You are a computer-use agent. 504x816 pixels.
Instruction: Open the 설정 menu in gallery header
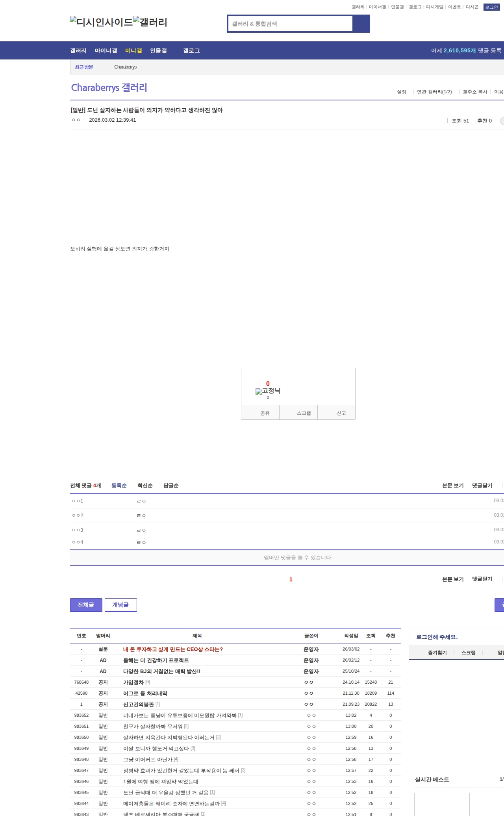[401, 92]
